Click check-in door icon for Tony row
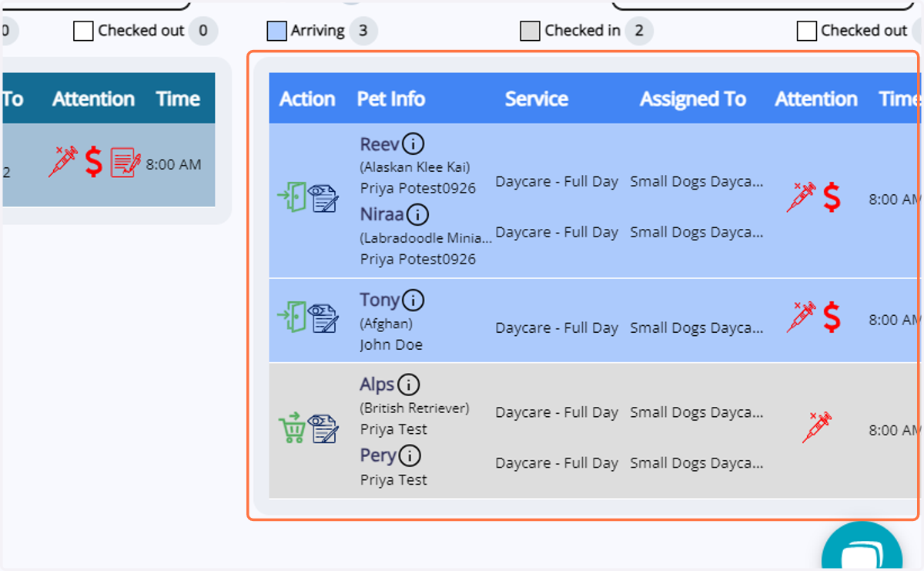Screen dimensions: 924x571 [x=292, y=317]
